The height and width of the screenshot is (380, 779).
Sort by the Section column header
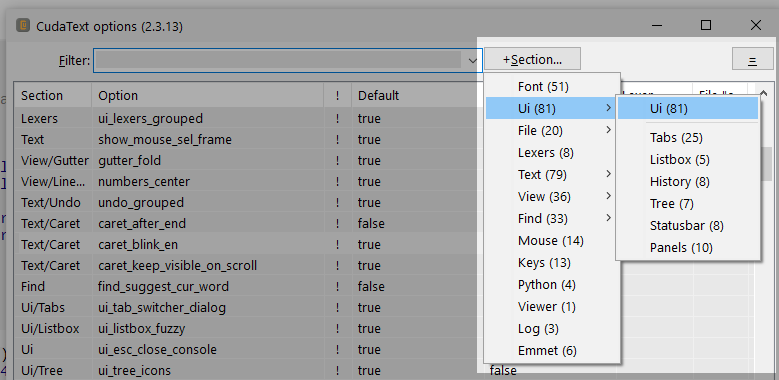pos(53,95)
